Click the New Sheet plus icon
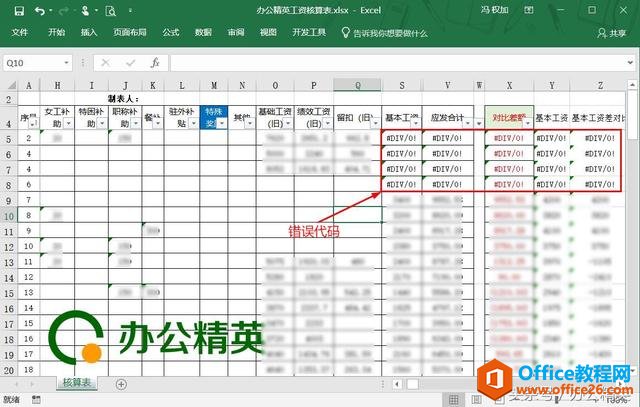 tap(121, 384)
